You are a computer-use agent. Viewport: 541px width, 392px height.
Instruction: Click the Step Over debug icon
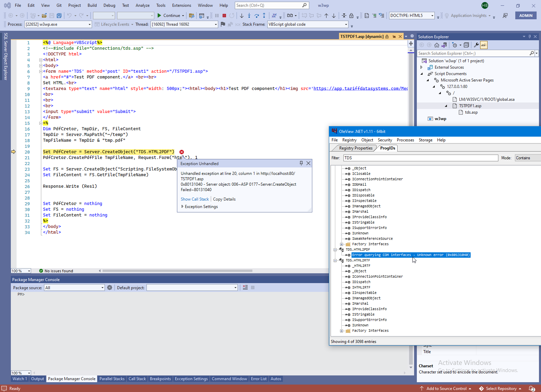tap(256, 16)
